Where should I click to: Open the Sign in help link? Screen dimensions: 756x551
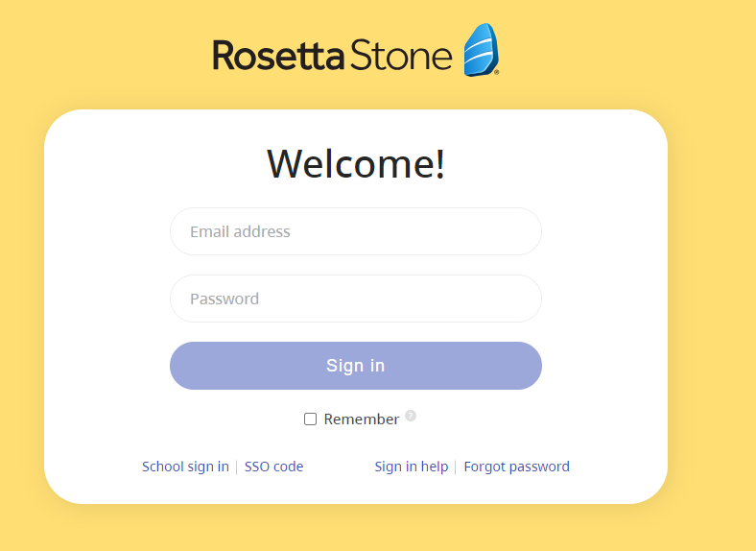tap(412, 467)
